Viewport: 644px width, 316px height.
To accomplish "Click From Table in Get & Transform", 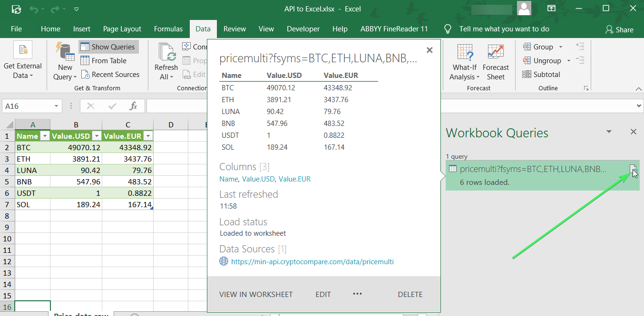I will click(103, 60).
